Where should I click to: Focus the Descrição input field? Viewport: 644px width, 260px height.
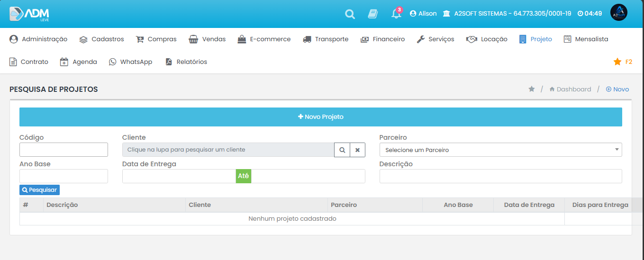point(501,176)
